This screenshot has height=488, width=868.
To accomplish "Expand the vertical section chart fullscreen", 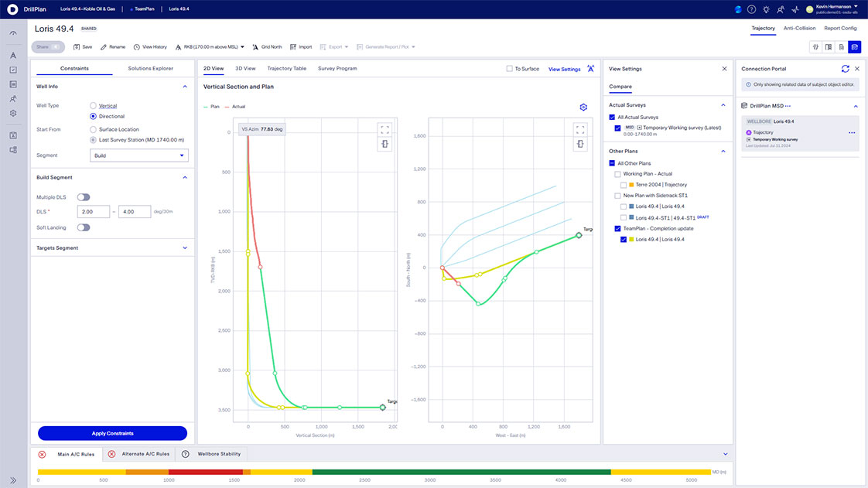I will pyautogui.click(x=384, y=129).
